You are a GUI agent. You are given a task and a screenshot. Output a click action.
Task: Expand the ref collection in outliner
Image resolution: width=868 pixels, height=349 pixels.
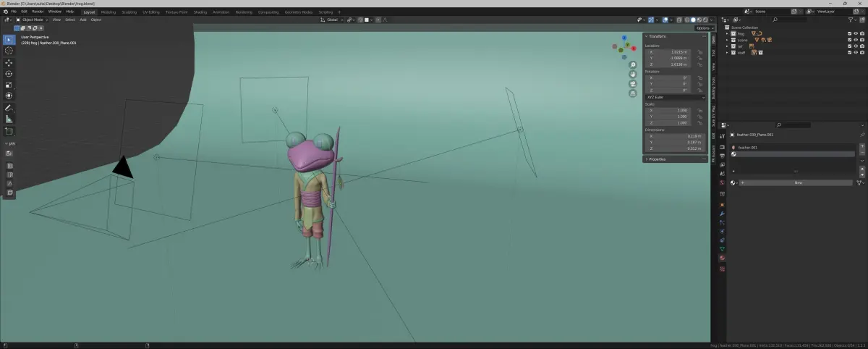pyautogui.click(x=728, y=46)
